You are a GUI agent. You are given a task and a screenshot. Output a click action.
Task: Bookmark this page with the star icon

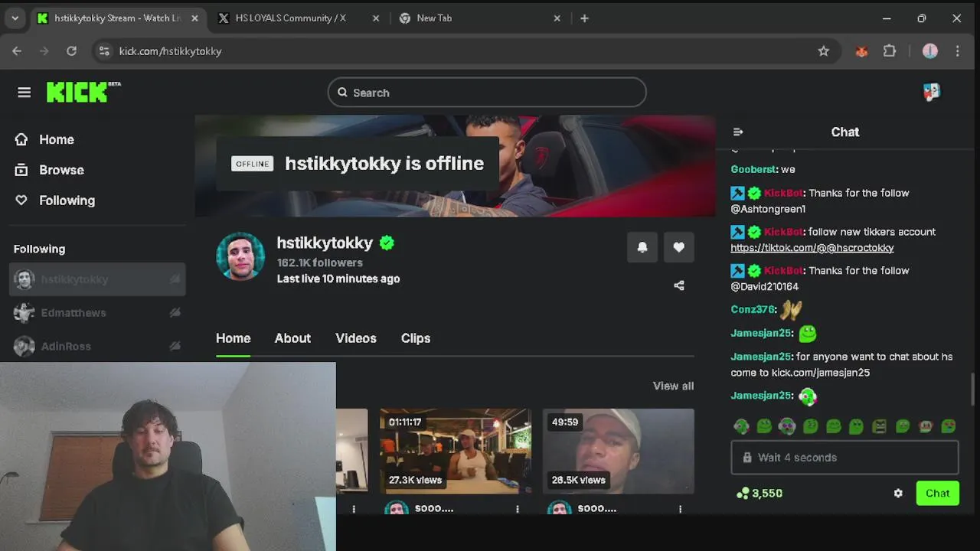(824, 51)
